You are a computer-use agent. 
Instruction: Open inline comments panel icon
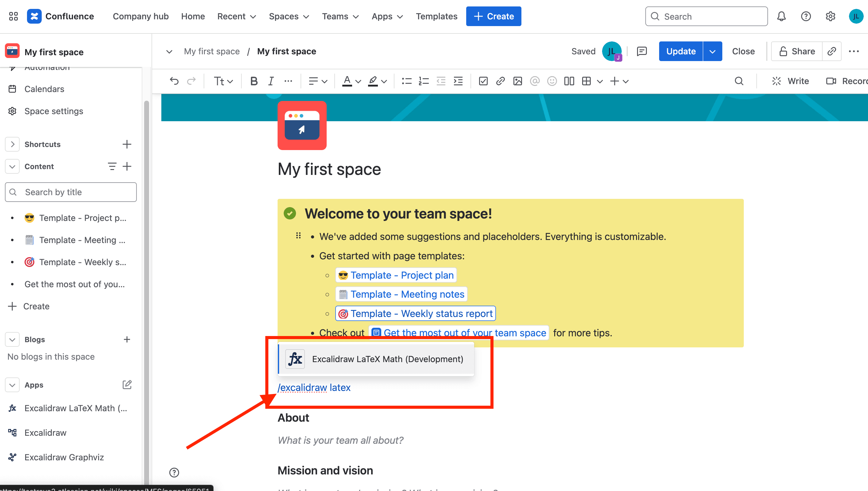[x=642, y=51]
